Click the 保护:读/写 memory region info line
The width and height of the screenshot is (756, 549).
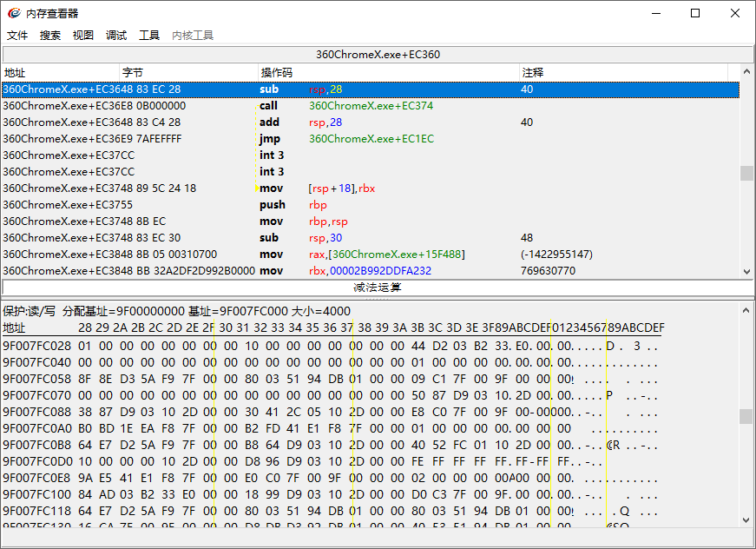pyautogui.click(x=176, y=311)
